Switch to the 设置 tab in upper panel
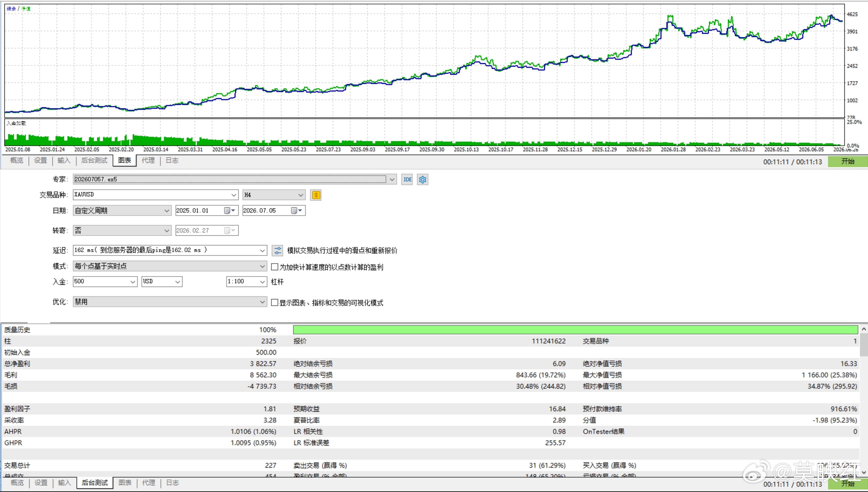 (x=40, y=160)
